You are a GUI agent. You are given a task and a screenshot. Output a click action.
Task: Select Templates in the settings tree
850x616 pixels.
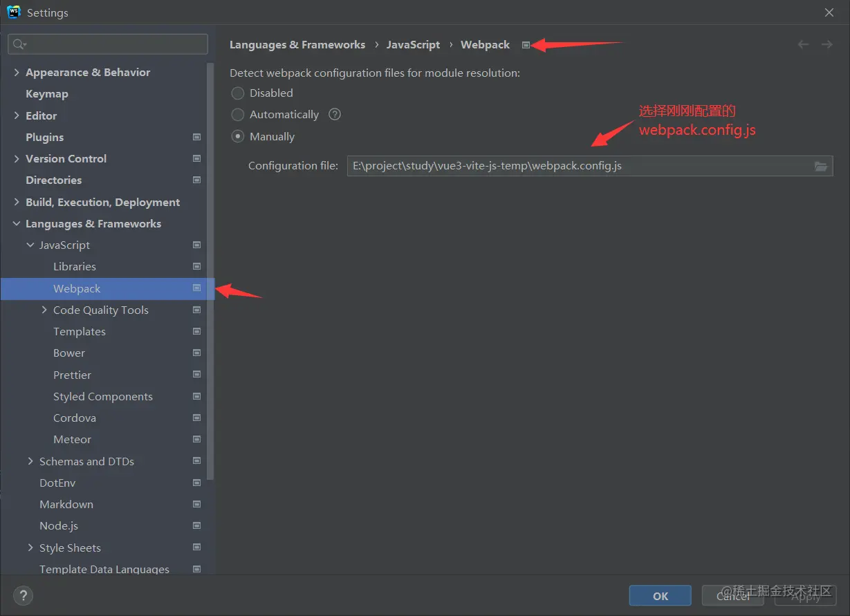[x=80, y=331]
